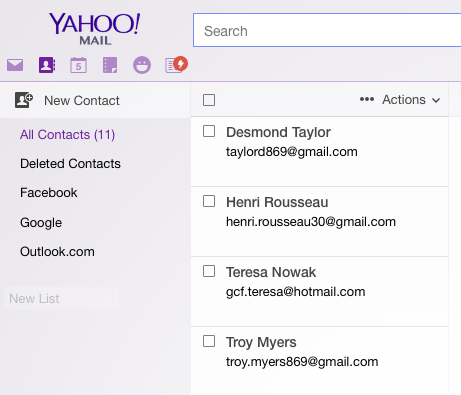Check the box beside Henri Rousseau
The height and width of the screenshot is (395, 461).
click(209, 201)
